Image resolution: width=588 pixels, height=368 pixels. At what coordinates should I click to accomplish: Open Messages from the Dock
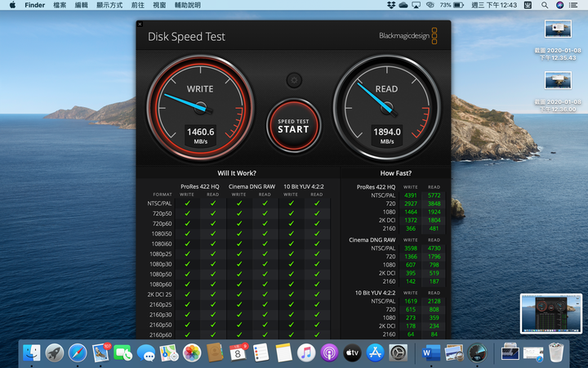[146, 352]
